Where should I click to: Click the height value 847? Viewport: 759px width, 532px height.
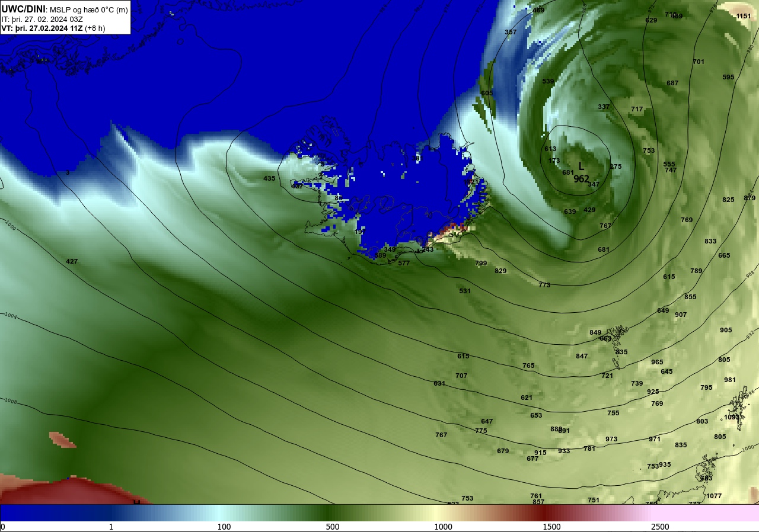click(582, 356)
